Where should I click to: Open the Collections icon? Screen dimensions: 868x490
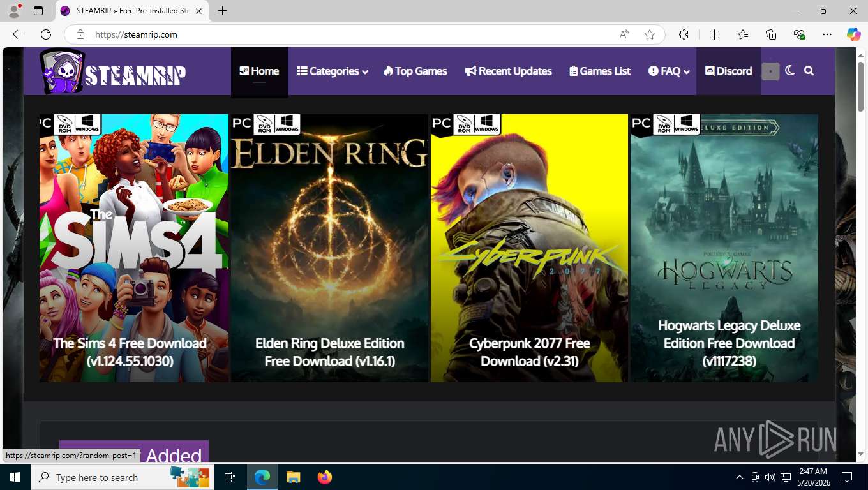(771, 34)
